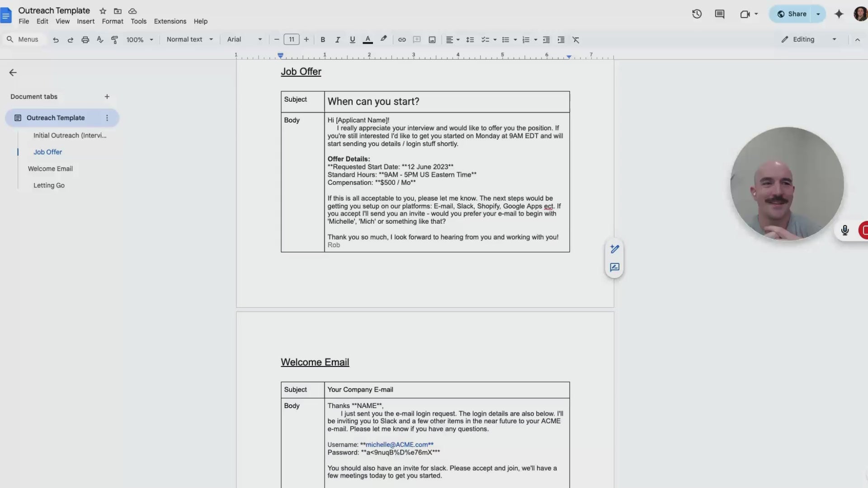Open the comments history icon
This screenshot has width=868, height=488.
pyautogui.click(x=719, y=14)
